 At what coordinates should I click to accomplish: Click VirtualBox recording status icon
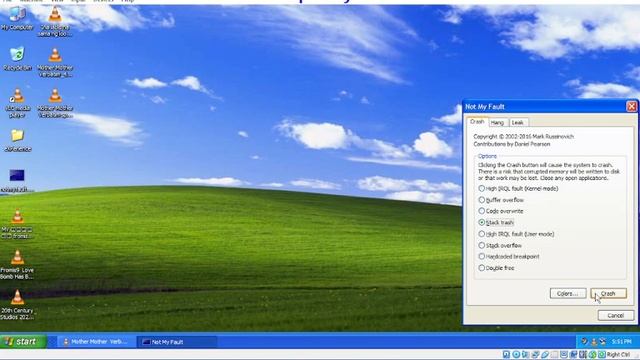tap(573, 354)
